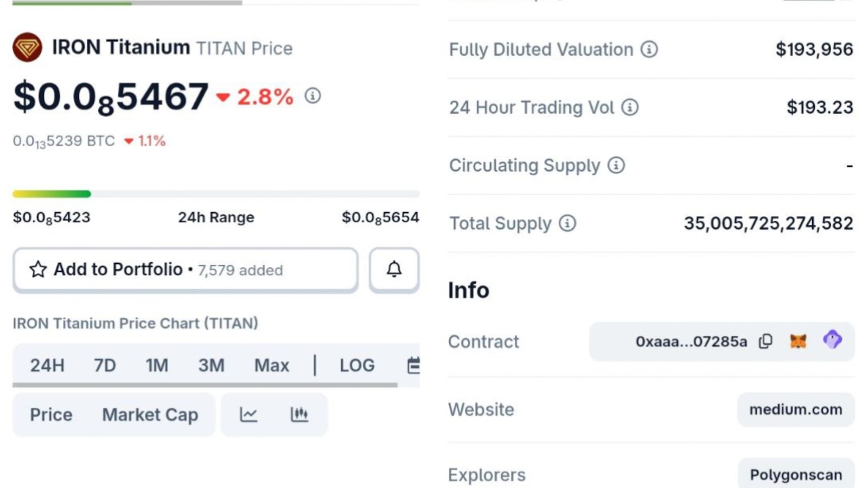This screenshot has width=868, height=488.
Task: Copy the contract address
Action: point(765,341)
